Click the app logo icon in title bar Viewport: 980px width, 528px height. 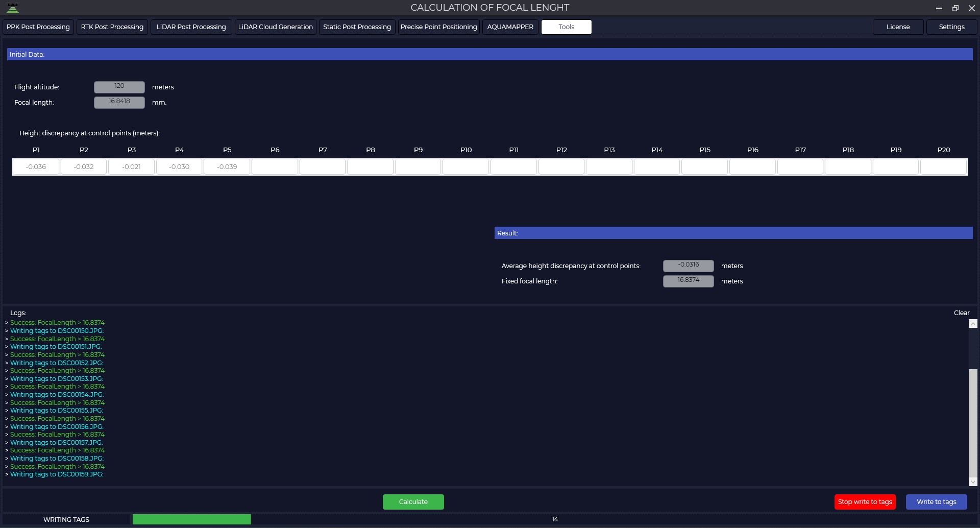(x=13, y=8)
